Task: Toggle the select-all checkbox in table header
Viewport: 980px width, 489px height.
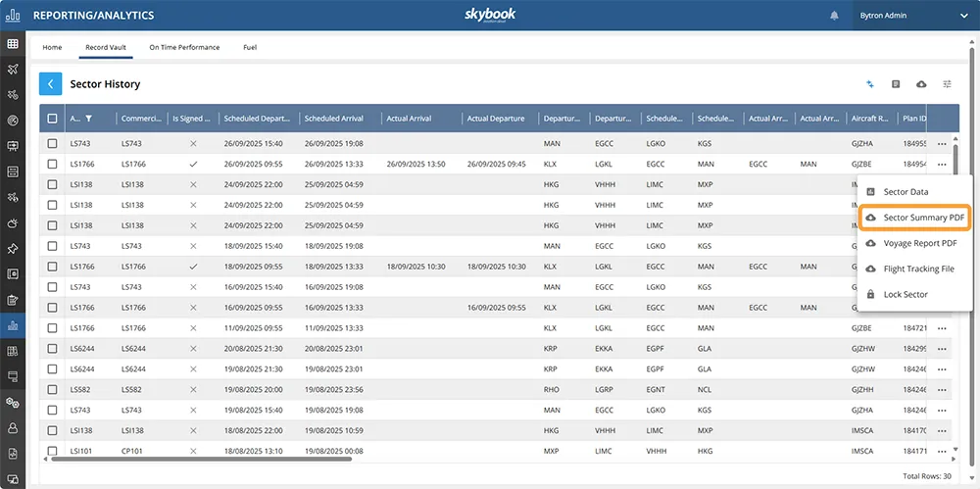Action: tap(53, 119)
